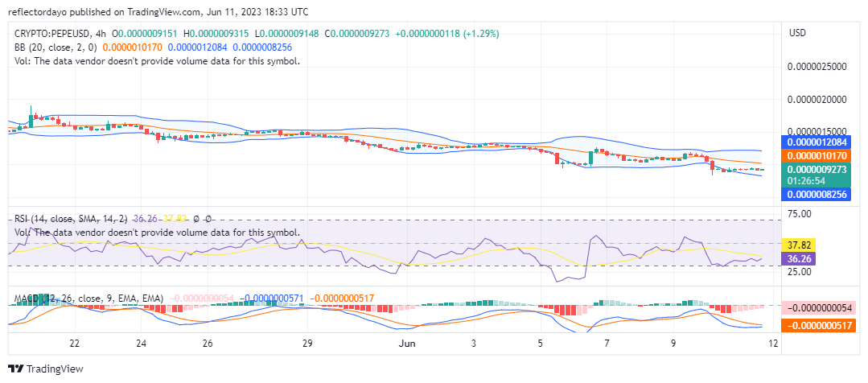The width and height of the screenshot is (868, 383).
Task: Click the blue 0.0000008256 price axis tag
Action: (x=816, y=194)
